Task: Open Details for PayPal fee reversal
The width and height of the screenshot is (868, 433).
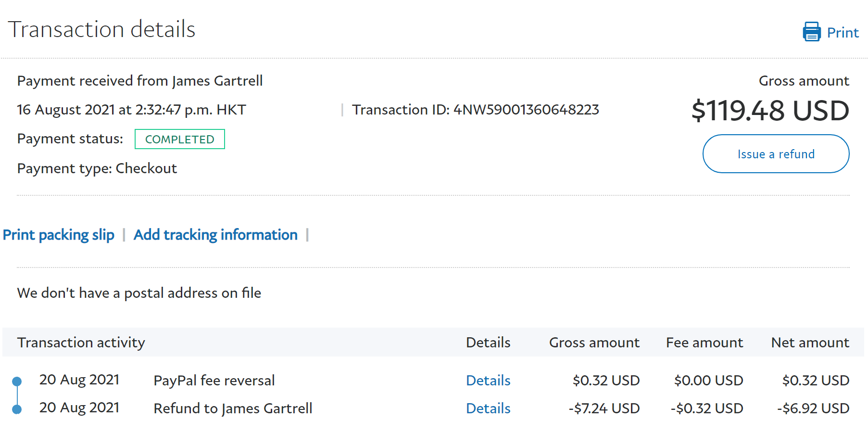Action: click(x=488, y=381)
